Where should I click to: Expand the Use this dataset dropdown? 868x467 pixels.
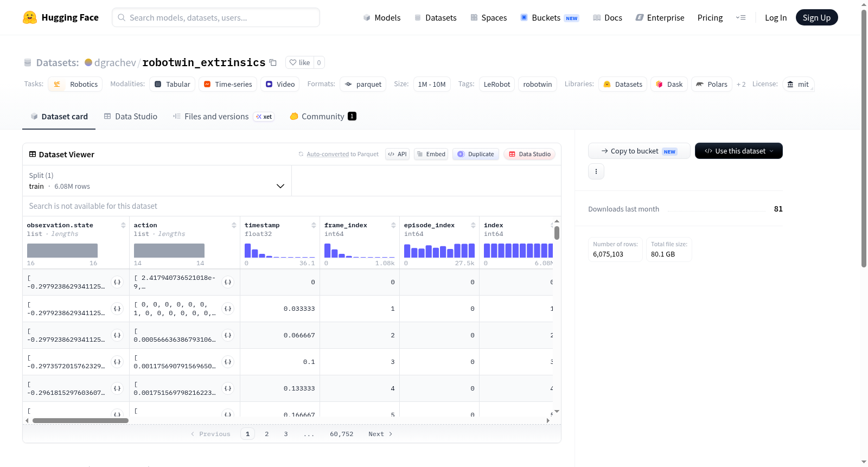click(739, 151)
